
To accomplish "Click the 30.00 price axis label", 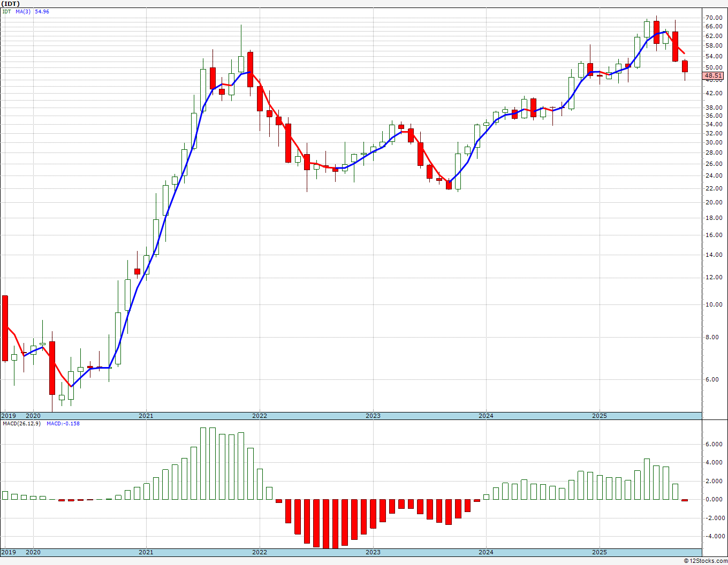I will 714,142.
